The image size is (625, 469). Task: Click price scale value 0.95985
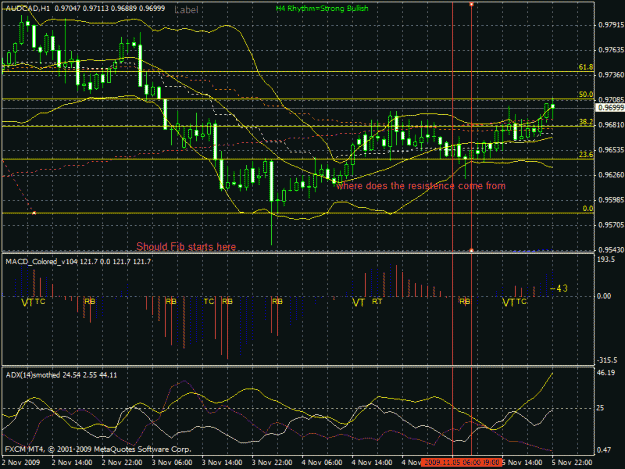611,200
